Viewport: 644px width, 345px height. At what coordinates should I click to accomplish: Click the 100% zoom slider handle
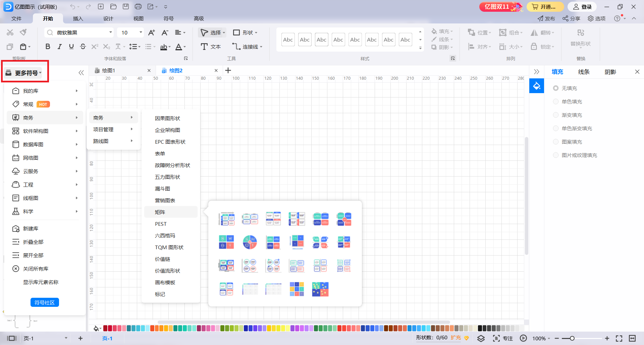point(572,338)
